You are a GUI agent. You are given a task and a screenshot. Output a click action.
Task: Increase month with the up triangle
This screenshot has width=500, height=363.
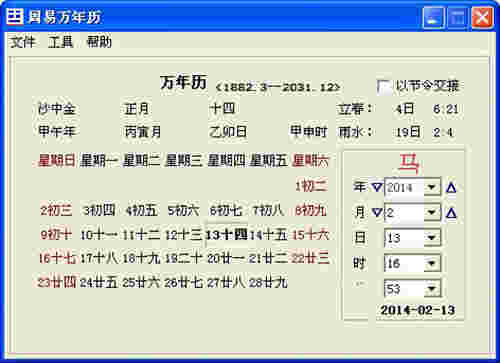pos(451,213)
